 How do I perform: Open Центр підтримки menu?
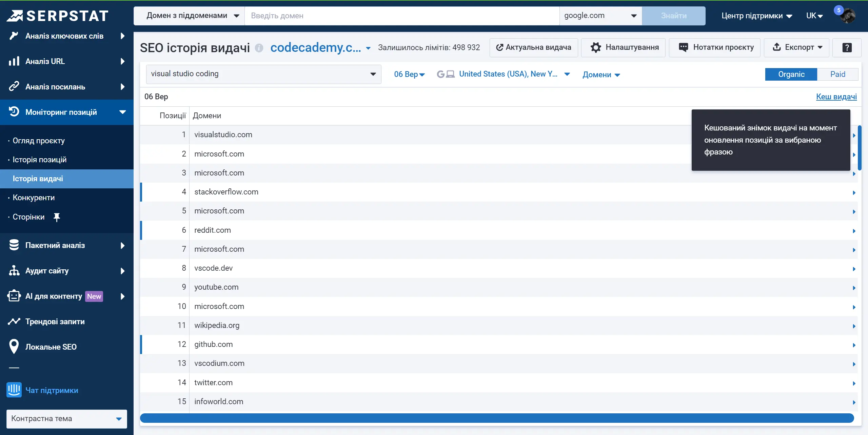pyautogui.click(x=756, y=16)
